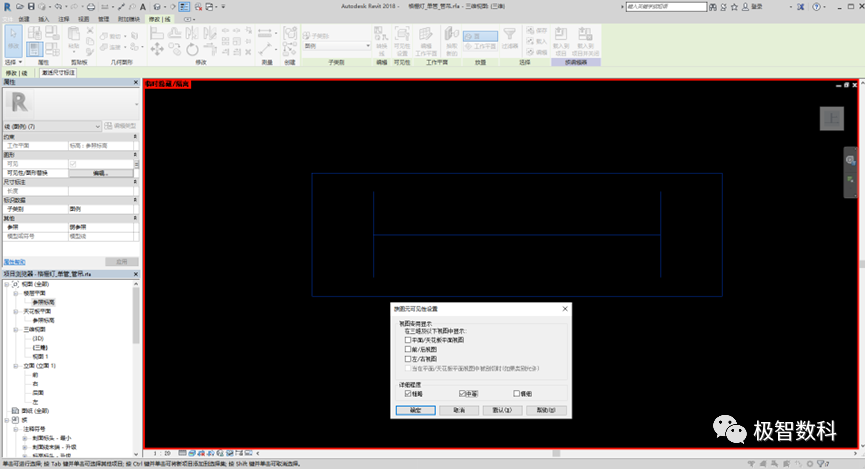Click the OK button in visibility dialog
Screen dimensions: 865x469
tap(415, 410)
